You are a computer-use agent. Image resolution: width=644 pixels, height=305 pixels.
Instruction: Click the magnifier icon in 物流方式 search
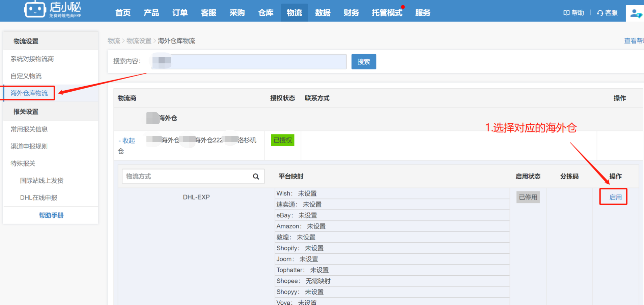256,176
